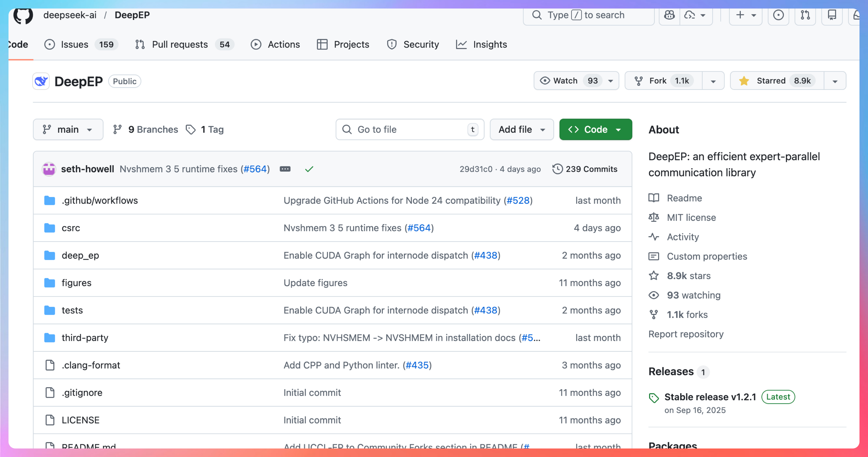Click the green commit status checkmark
The height and width of the screenshot is (457, 868).
(309, 169)
